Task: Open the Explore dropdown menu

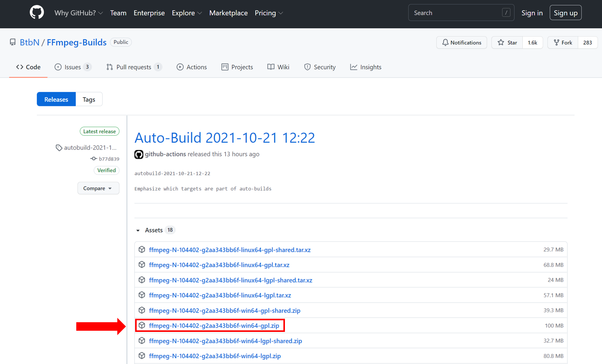Action: [x=187, y=13]
